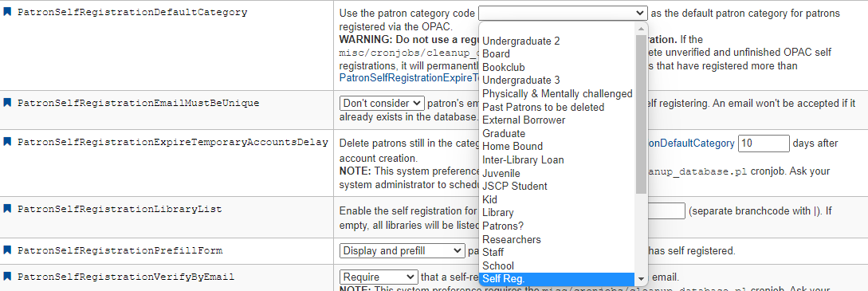This screenshot has height=291, width=868.
Task: Select the "Staff" patron category option
Action: 557,252
